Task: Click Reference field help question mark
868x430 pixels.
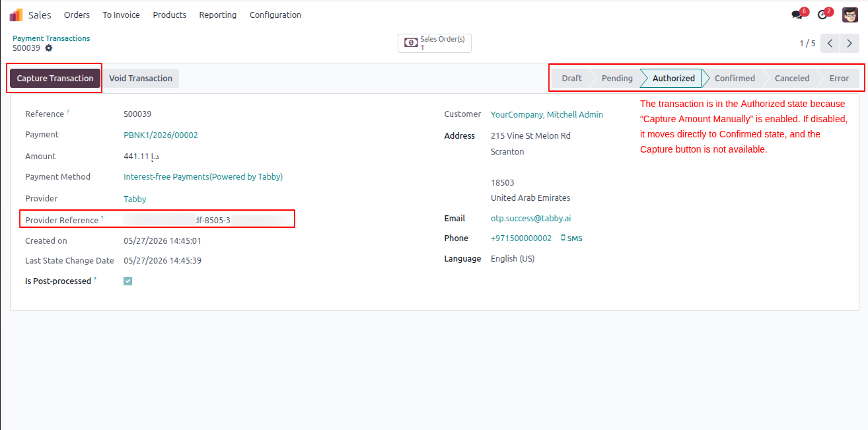Action: [x=68, y=112]
